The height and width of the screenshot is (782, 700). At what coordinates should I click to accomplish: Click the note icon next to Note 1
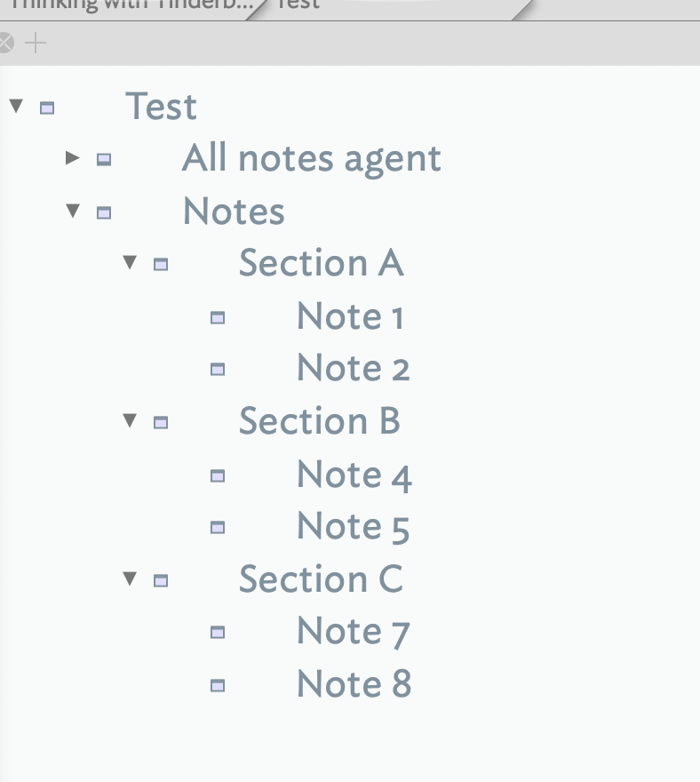[x=218, y=318]
